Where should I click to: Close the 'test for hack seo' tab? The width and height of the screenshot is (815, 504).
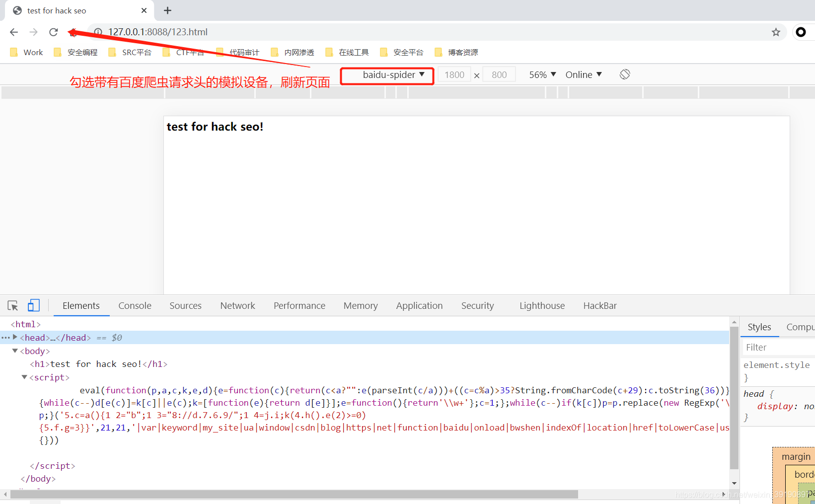[144, 10]
